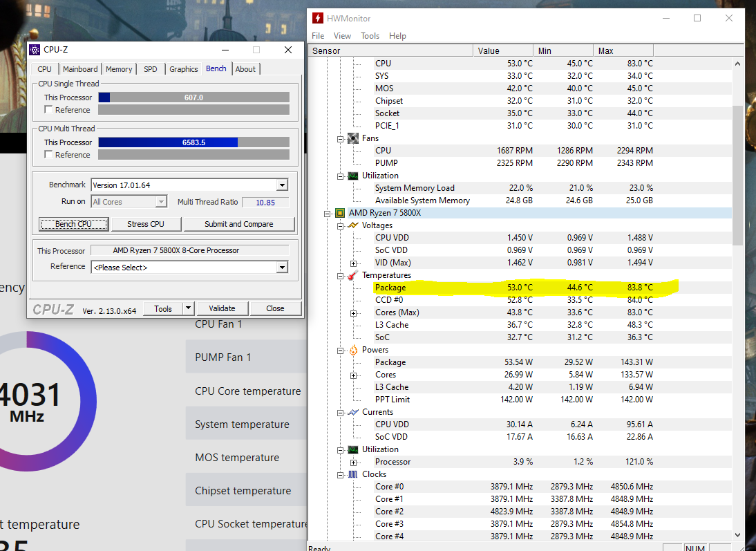Open the Tools dropdown arrow in CPU-Z
756x551 pixels.
189,308
